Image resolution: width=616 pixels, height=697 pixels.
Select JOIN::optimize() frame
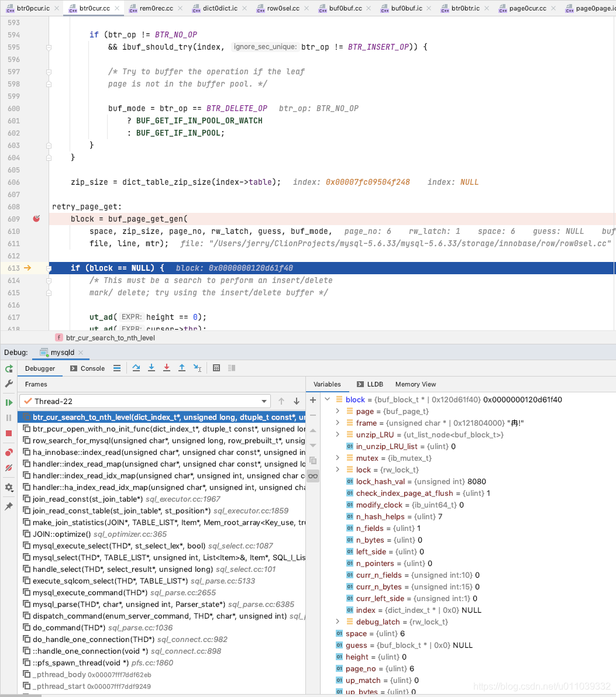(x=162, y=534)
